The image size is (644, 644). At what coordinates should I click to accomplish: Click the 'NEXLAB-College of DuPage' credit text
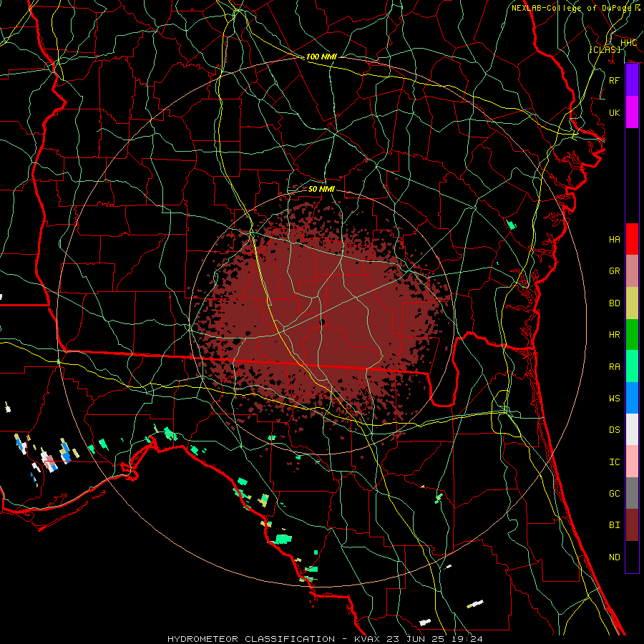tap(572, 8)
